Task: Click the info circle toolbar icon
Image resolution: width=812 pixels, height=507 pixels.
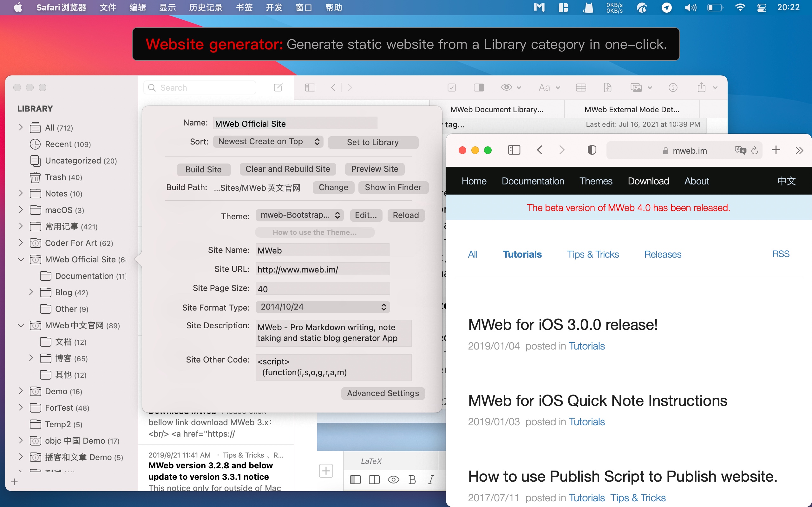Action: [673, 87]
